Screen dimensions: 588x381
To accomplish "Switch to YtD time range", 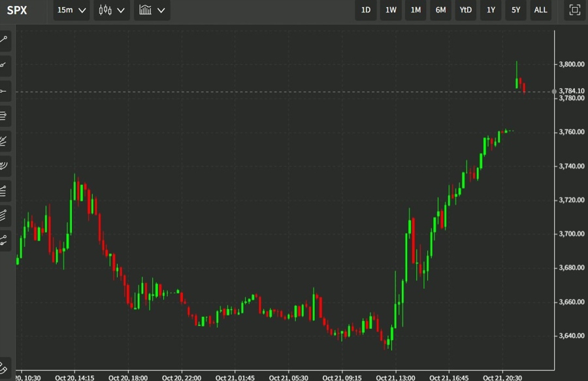I will pyautogui.click(x=466, y=10).
